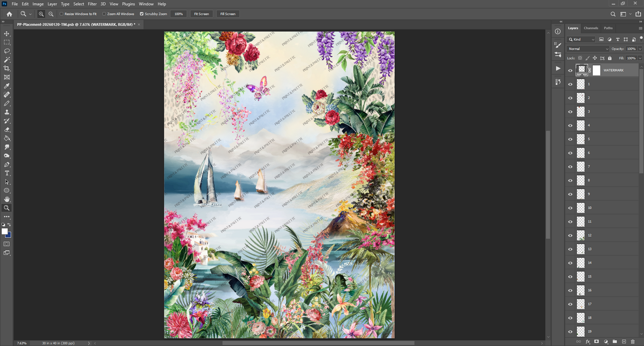Expand the Opacity slider dropdown arrow
Image resolution: width=644 pixels, height=346 pixels.
640,49
